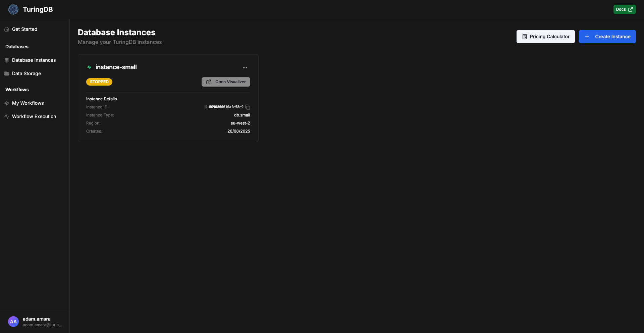Click the lightning icon next to instance-small
The height and width of the screenshot is (333, 644).
click(89, 67)
